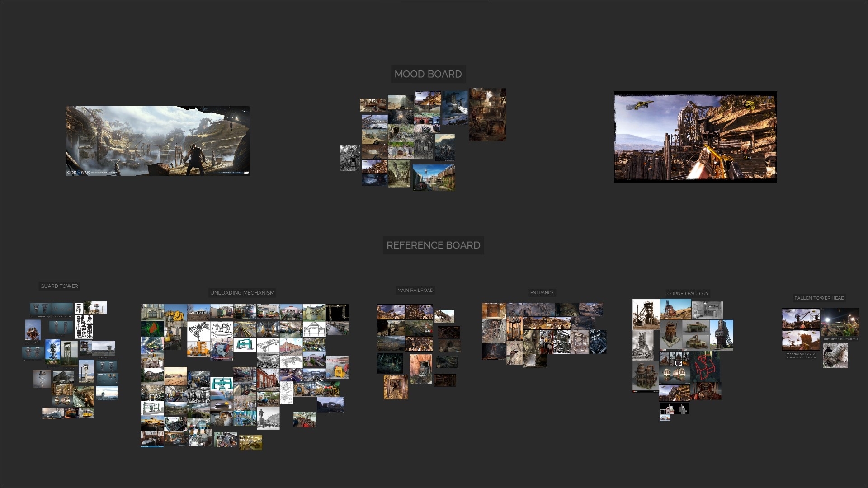The height and width of the screenshot is (488, 868).
Task: Click the MOOD BOARD title label
Action: click(x=428, y=74)
